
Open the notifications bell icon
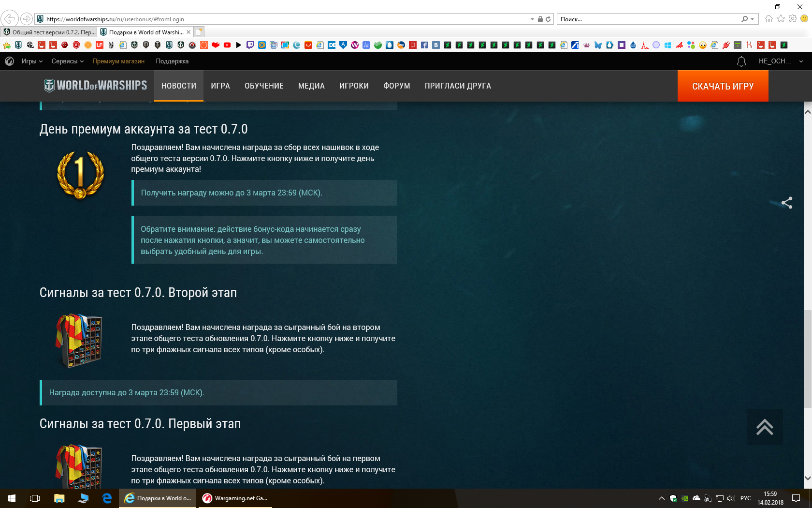point(741,61)
